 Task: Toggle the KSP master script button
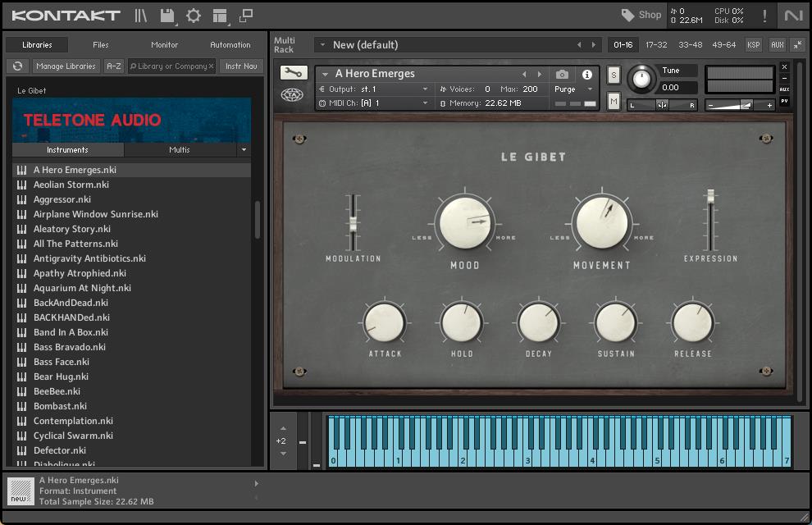753,45
